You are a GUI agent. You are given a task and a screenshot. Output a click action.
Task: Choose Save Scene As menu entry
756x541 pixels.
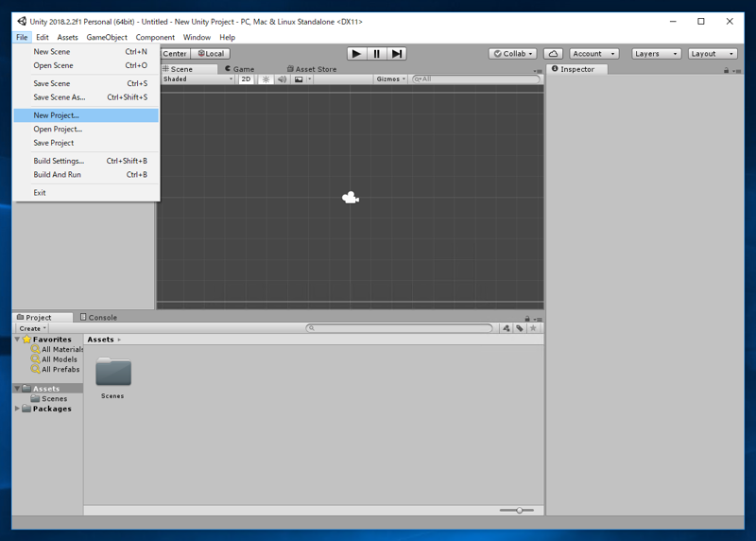coord(86,97)
